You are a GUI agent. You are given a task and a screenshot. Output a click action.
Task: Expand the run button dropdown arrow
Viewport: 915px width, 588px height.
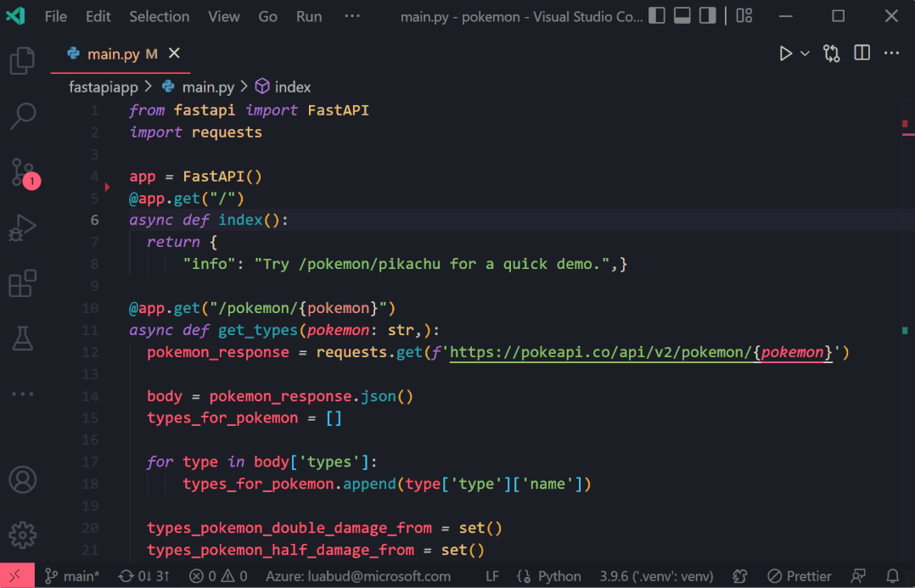805,53
